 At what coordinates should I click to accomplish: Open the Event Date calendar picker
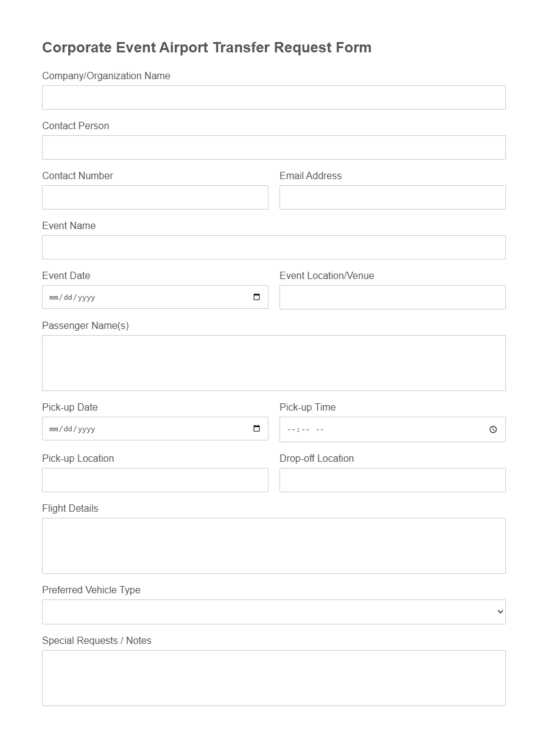point(256,297)
